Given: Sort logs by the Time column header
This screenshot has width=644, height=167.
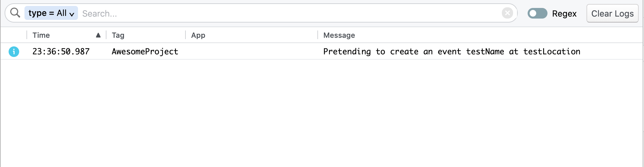Looking at the screenshot, I should tap(41, 35).
